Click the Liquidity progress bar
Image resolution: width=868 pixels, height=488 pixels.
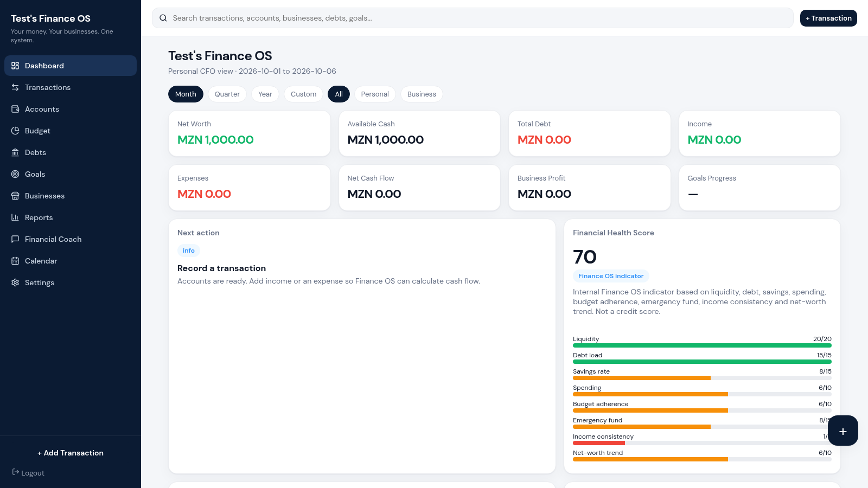pos(702,345)
